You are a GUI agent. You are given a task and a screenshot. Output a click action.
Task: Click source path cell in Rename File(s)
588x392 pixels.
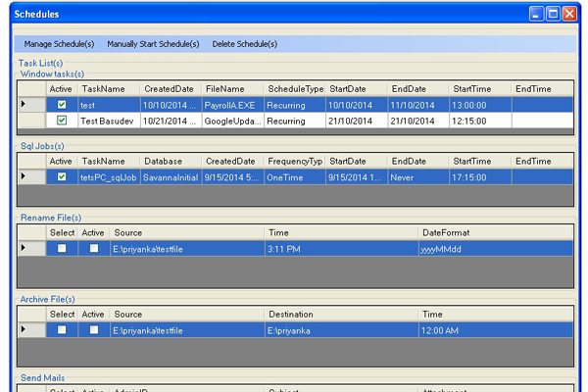187,249
